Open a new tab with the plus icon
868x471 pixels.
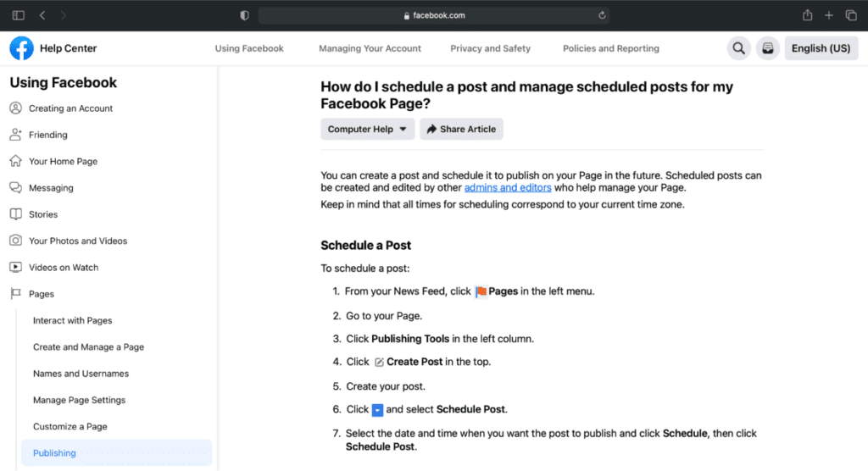(x=829, y=15)
